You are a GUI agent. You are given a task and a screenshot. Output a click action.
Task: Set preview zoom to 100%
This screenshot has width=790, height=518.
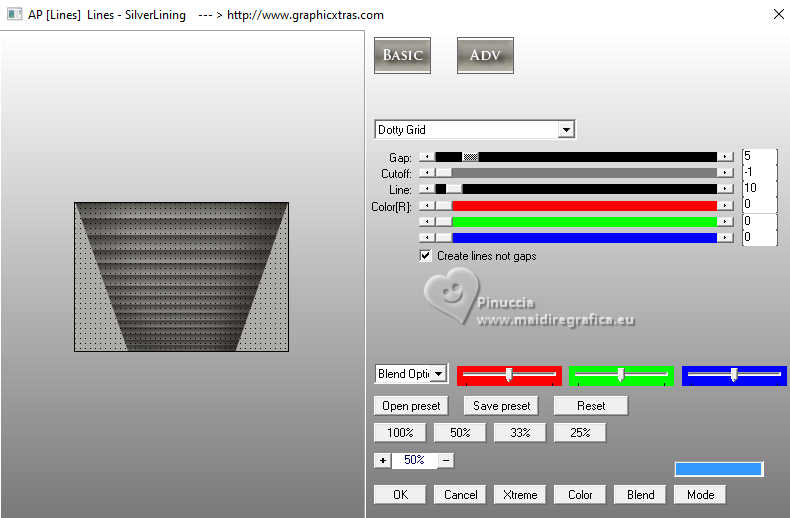pos(400,433)
